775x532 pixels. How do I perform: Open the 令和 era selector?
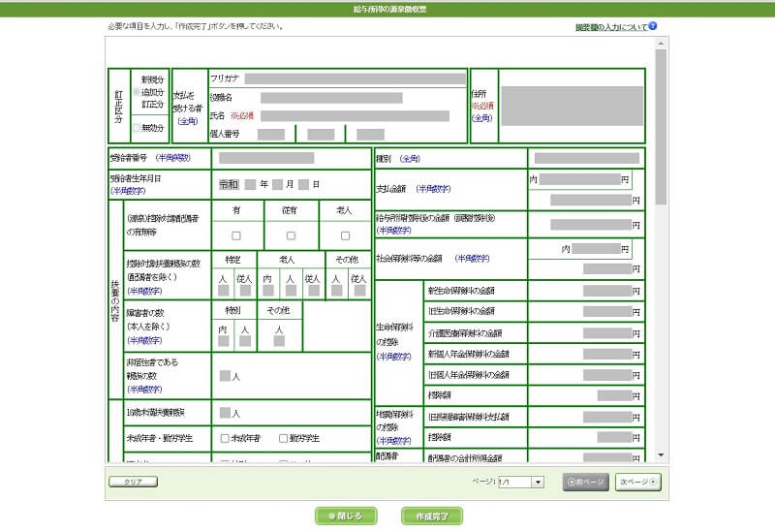229,184
